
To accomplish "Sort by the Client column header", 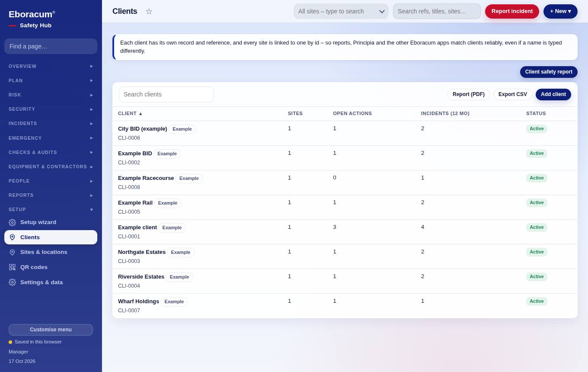I will (x=130, y=113).
